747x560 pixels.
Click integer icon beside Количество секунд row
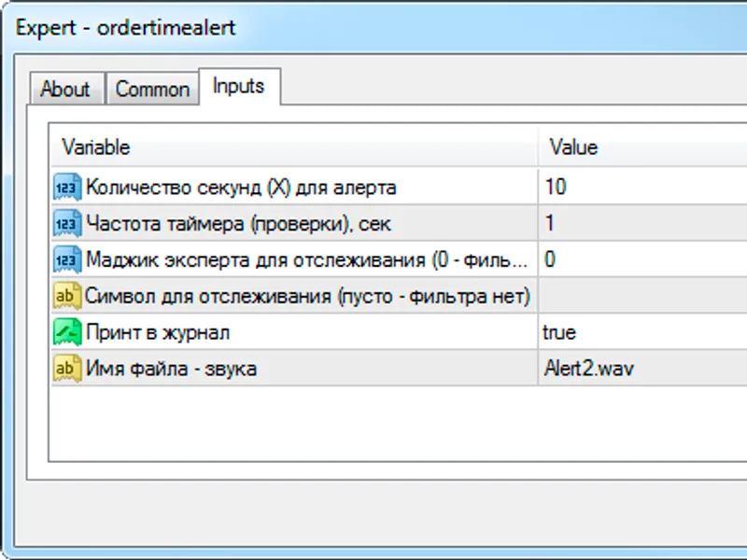67,188
